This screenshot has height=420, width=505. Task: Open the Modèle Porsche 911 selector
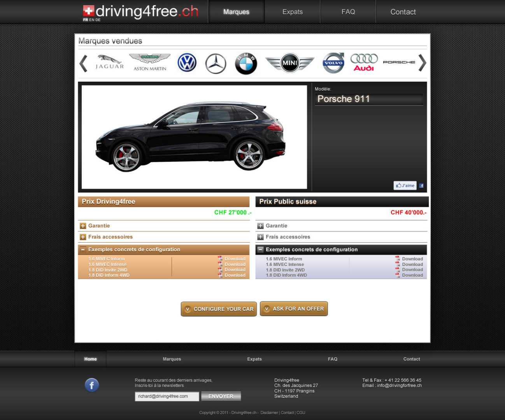(x=369, y=99)
